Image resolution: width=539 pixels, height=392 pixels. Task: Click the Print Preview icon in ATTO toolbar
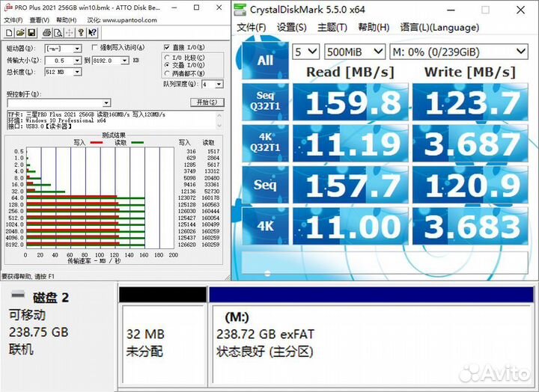[58, 33]
